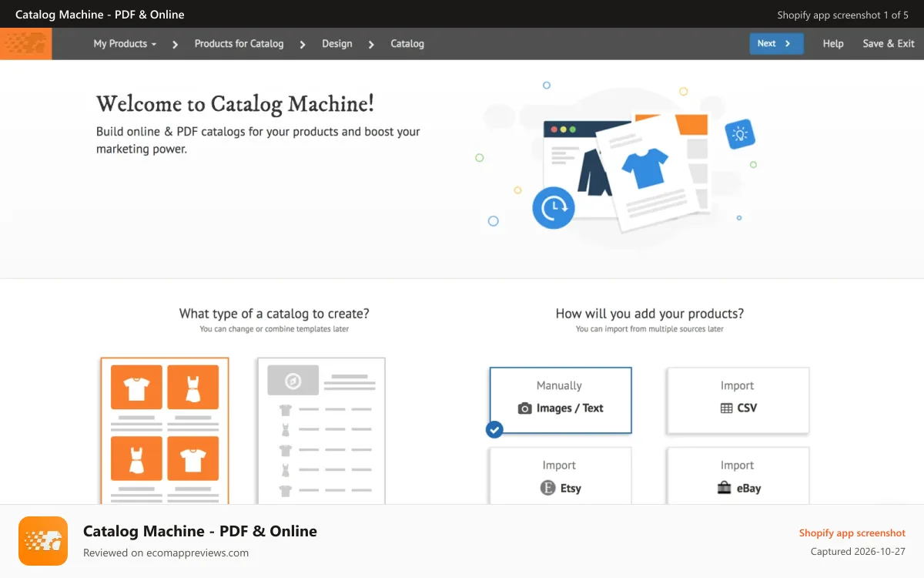This screenshot has width=924, height=578.
Task: Click the clock refresh icon in illustration
Action: point(553,207)
